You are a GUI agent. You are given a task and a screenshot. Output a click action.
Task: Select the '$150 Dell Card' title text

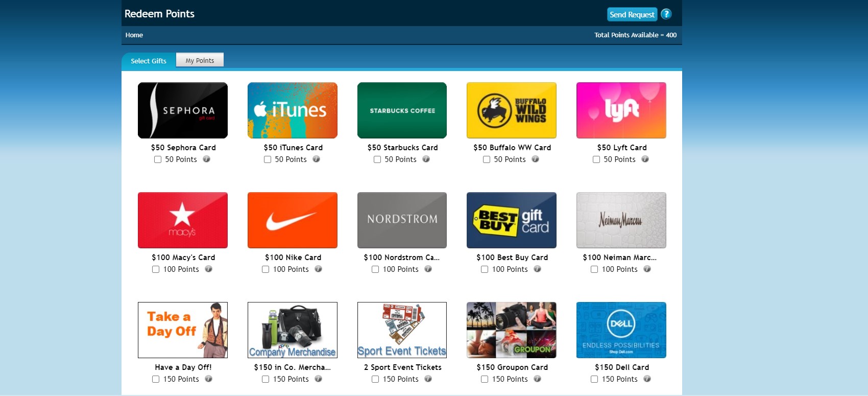622,367
